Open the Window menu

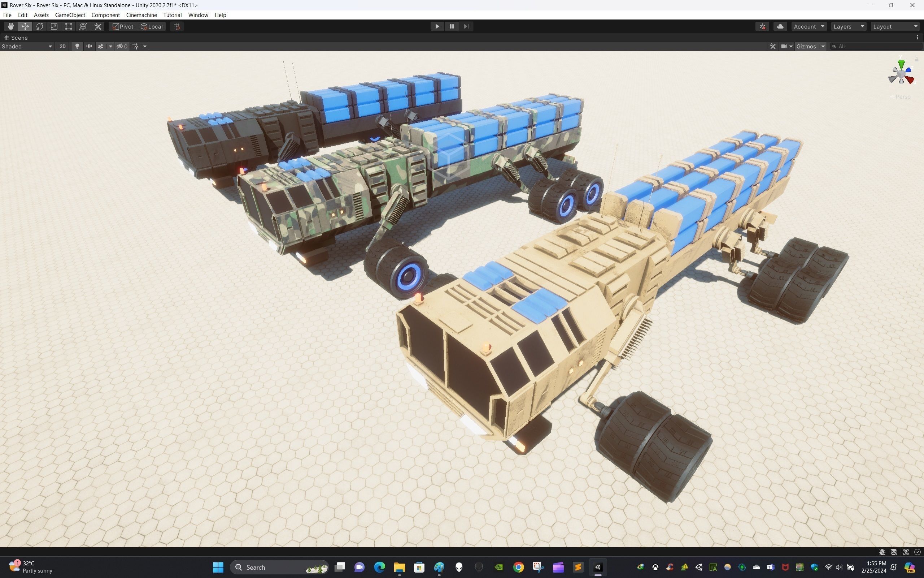pyautogui.click(x=198, y=15)
